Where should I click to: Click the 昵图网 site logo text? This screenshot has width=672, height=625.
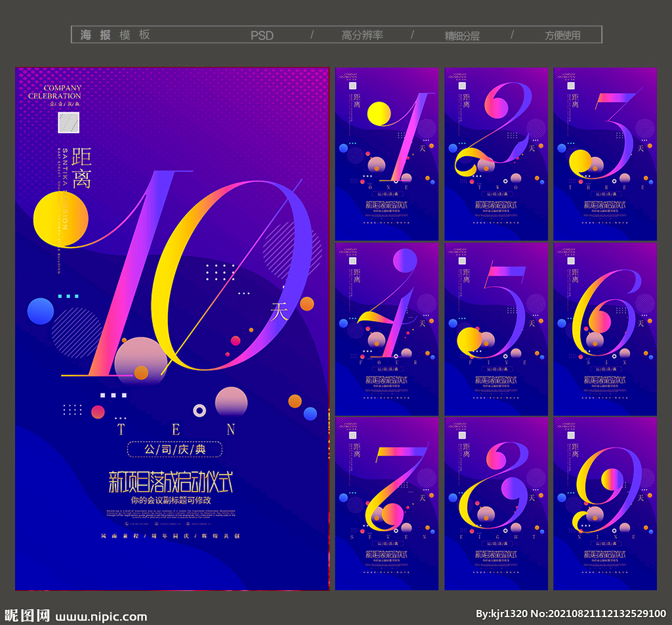pyautogui.click(x=27, y=616)
